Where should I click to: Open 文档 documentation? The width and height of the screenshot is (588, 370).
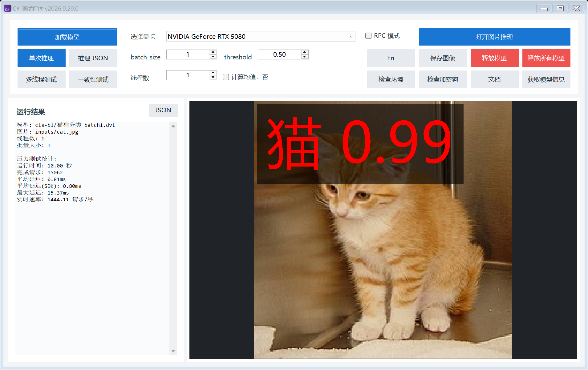[x=494, y=79]
